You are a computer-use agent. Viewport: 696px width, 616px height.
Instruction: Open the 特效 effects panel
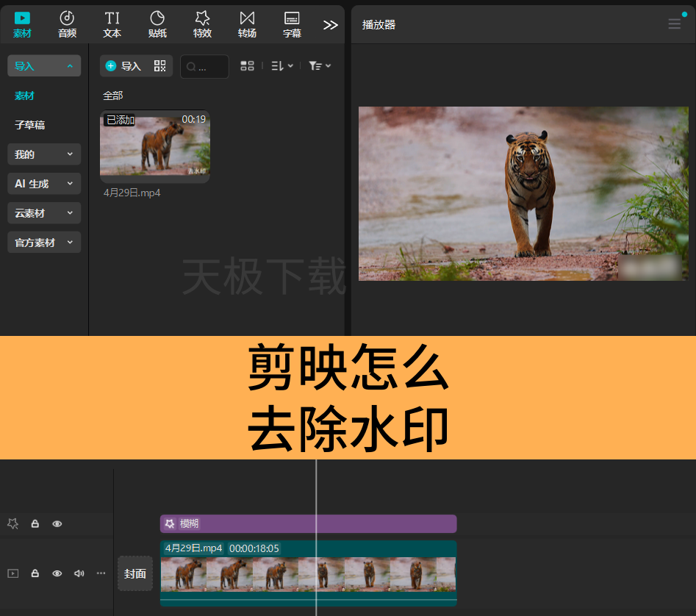point(202,24)
